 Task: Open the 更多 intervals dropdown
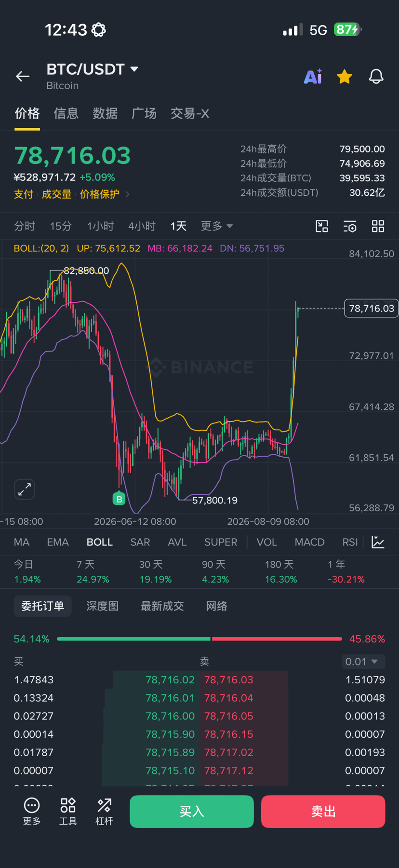point(217,226)
